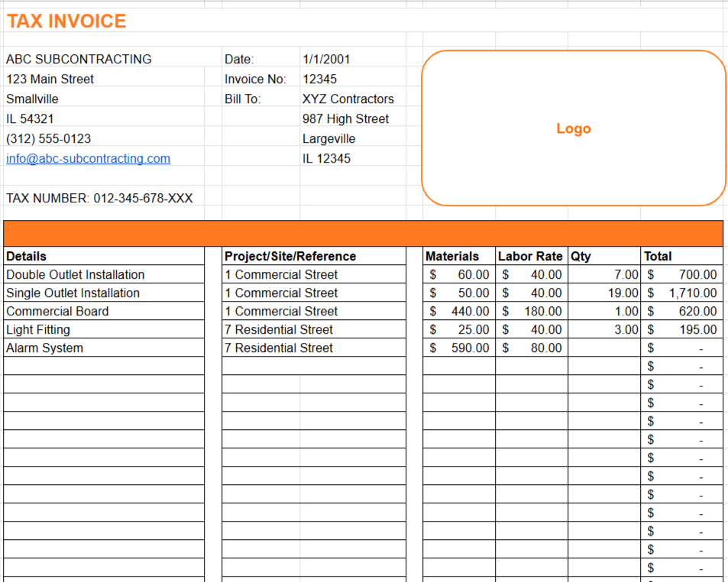Select the 3.00 quantity cell

[x=604, y=329]
